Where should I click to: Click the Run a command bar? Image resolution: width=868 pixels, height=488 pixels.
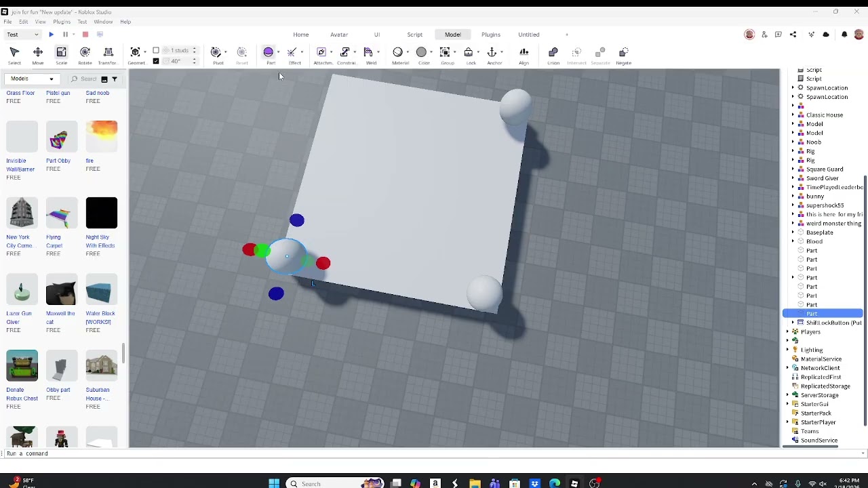pyautogui.click(x=434, y=453)
